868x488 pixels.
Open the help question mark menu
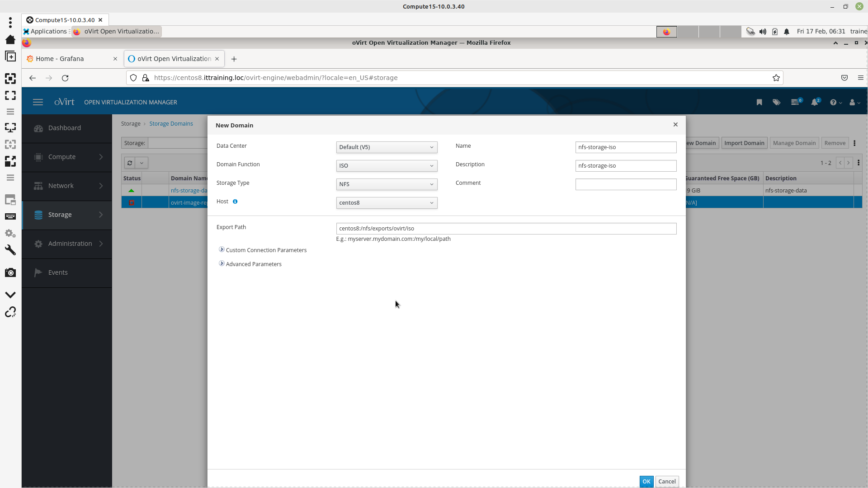[x=833, y=103]
